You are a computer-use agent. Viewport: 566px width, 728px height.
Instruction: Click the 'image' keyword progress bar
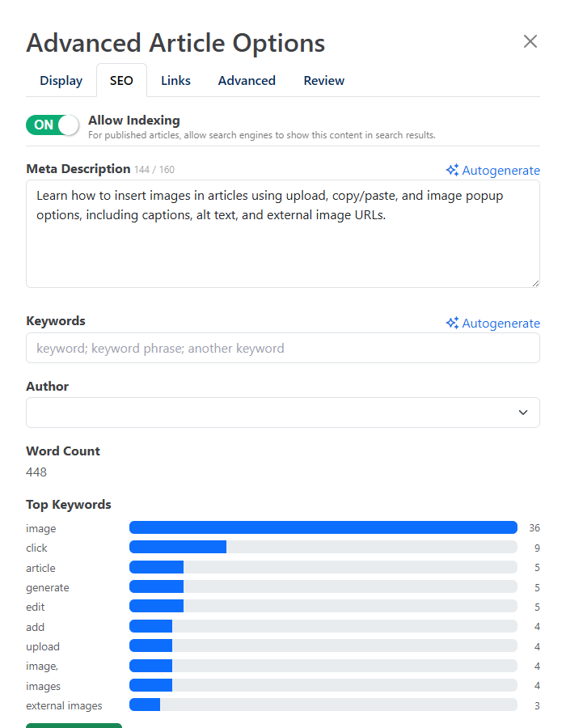[x=323, y=527]
